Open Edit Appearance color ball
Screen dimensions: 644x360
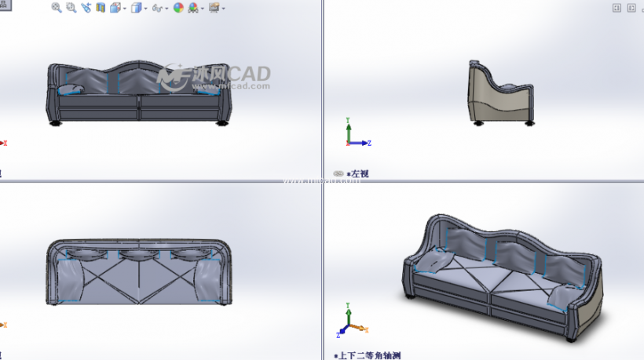click(x=178, y=7)
